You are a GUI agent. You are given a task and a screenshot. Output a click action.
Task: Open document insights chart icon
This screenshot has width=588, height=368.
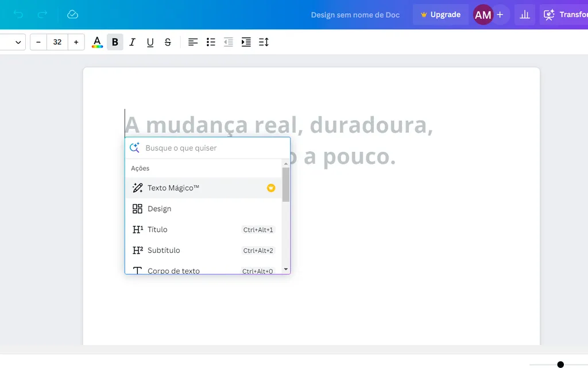(524, 14)
